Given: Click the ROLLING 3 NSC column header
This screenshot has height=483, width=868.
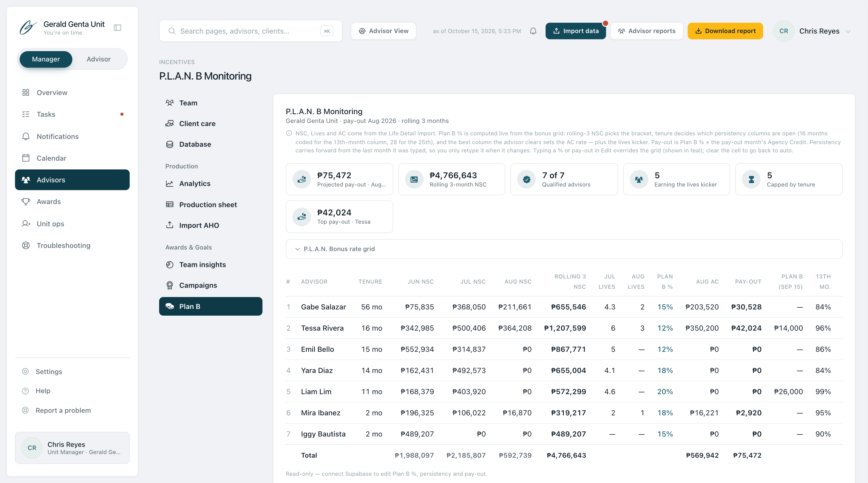Looking at the screenshot, I should (x=570, y=282).
